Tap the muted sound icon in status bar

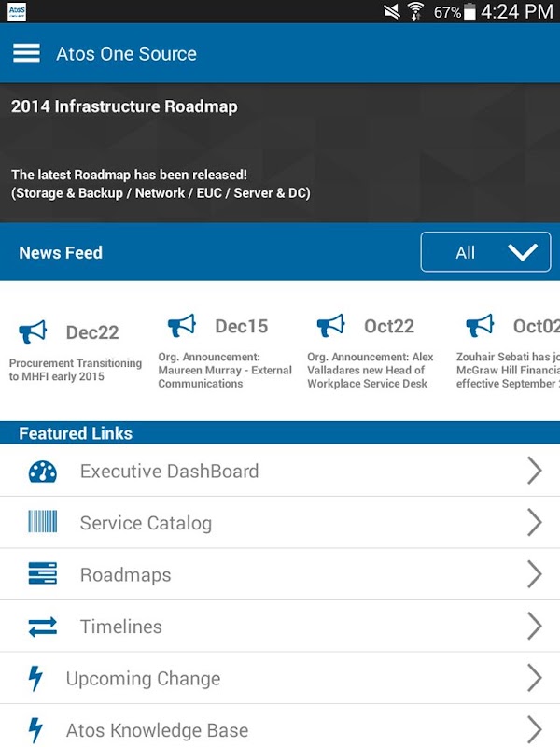tap(392, 11)
